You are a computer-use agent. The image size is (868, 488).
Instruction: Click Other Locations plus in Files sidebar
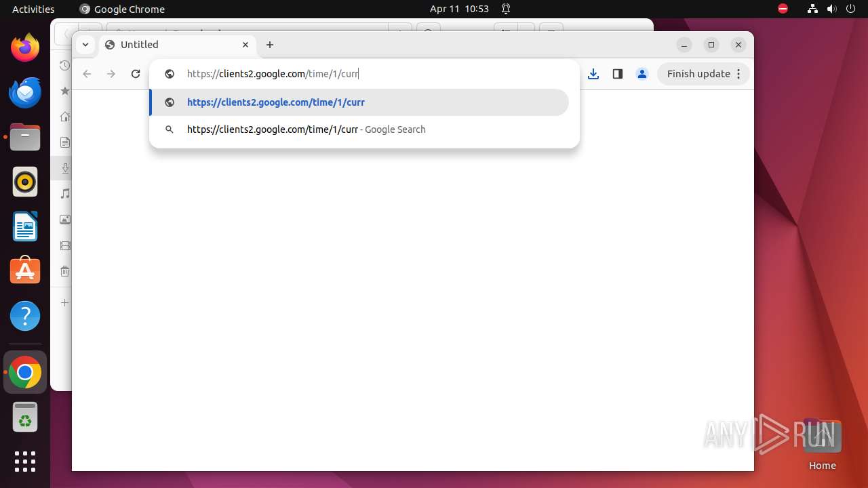[65, 302]
